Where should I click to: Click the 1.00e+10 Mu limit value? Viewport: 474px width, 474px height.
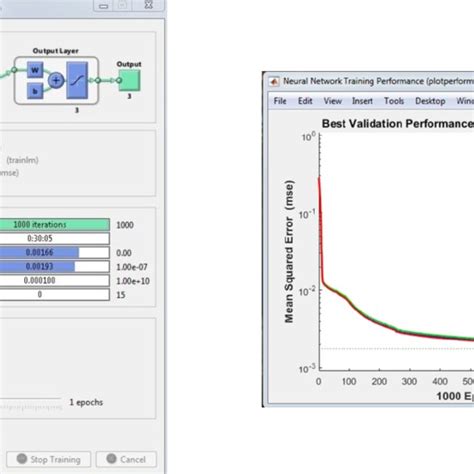pos(133,281)
